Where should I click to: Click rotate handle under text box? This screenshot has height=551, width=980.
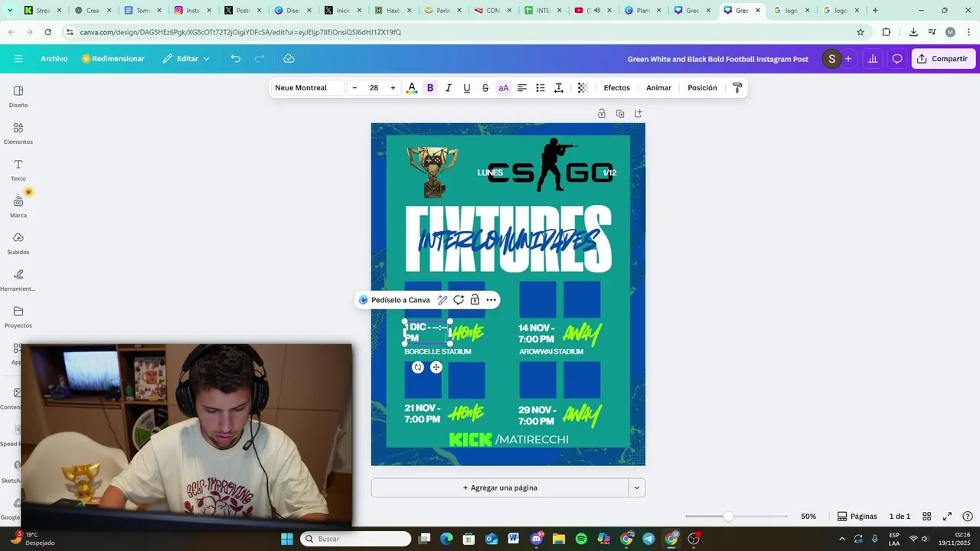tap(418, 367)
